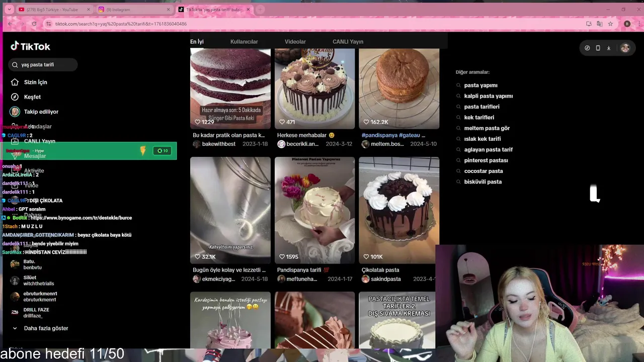Expand Daha fazla göster in sidebar
The width and height of the screenshot is (644, 362).
coord(40,328)
